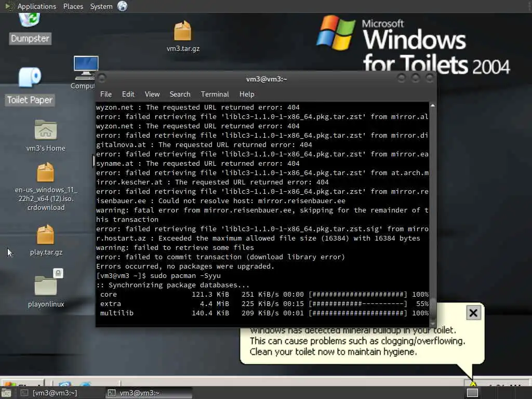Image resolution: width=532 pixels, height=399 pixels.
Task: Select the Computer desktop icon
Action: click(86, 68)
